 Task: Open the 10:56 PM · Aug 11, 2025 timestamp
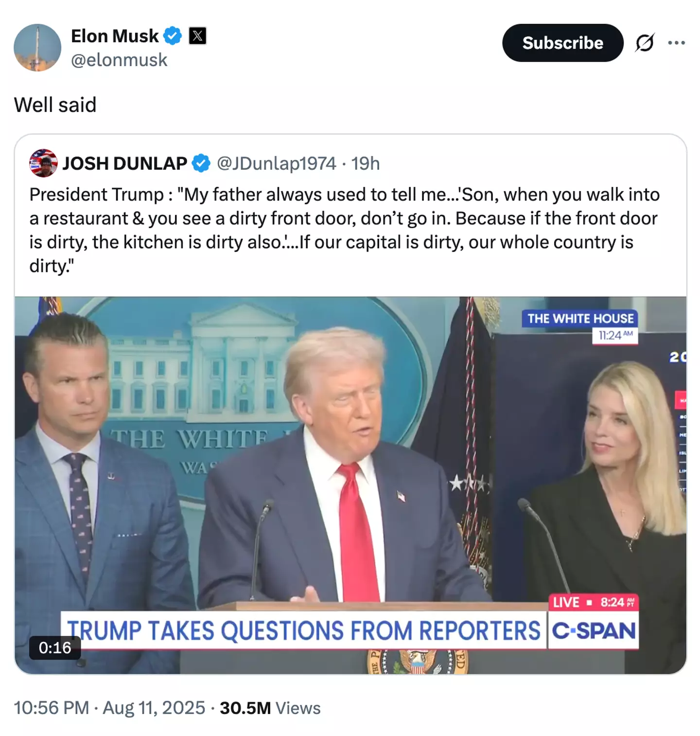click(109, 708)
